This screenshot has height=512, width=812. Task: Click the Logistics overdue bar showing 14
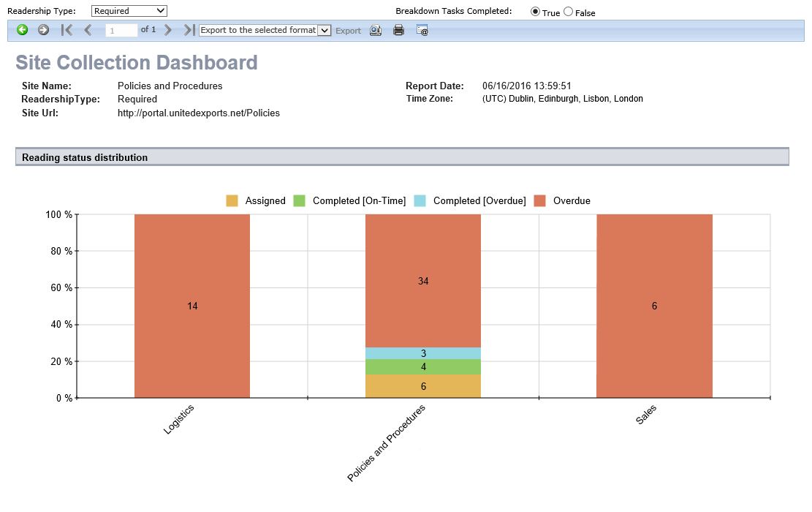tap(192, 306)
